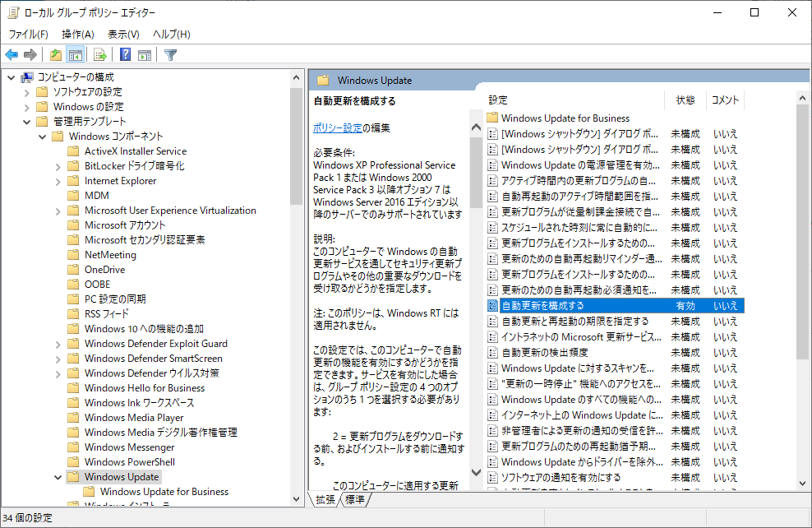Screen dimensions: 812x528
Task: Click the funnel filter icon in toolbar
Action: [170, 54]
